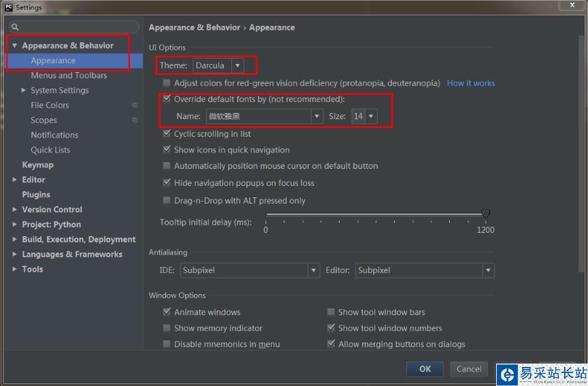Select Keymap in settings tree
This screenshot has width=588, height=386.
pyautogui.click(x=37, y=165)
